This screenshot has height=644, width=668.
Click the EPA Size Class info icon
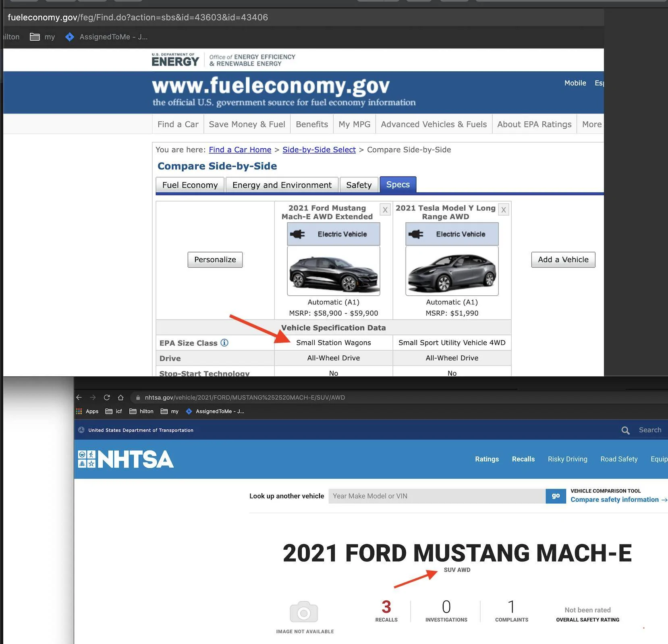224,343
